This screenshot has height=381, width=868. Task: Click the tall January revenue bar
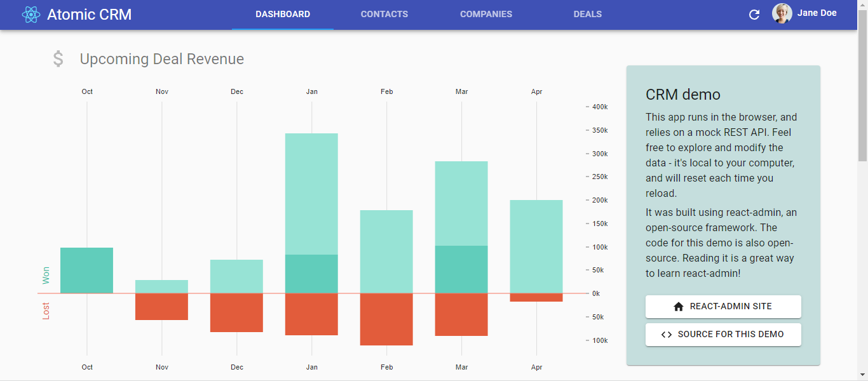tap(311, 190)
